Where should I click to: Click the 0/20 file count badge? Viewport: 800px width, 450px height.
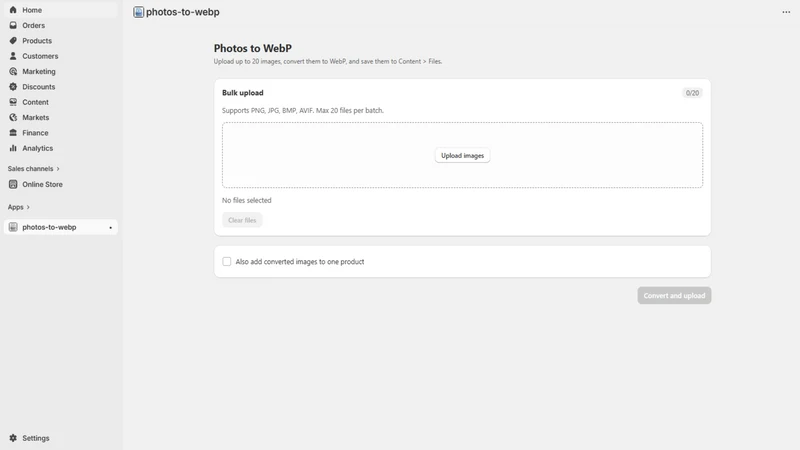pyautogui.click(x=692, y=93)
